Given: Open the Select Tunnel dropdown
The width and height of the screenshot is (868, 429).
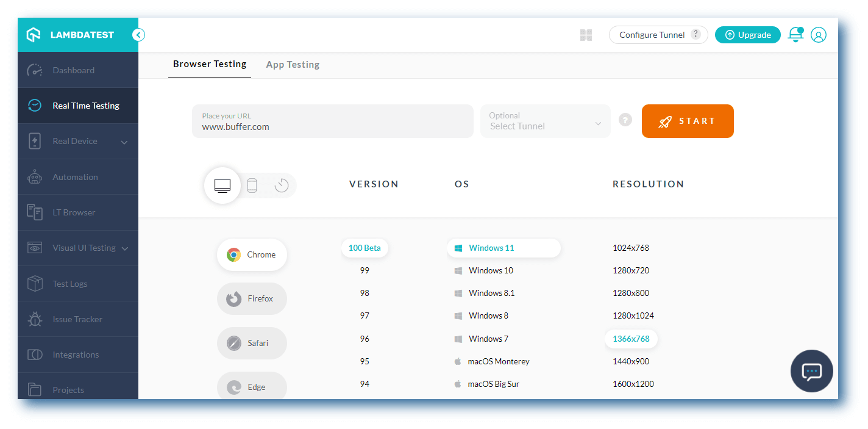Looking at the screenshot, I should coord(545,121).
